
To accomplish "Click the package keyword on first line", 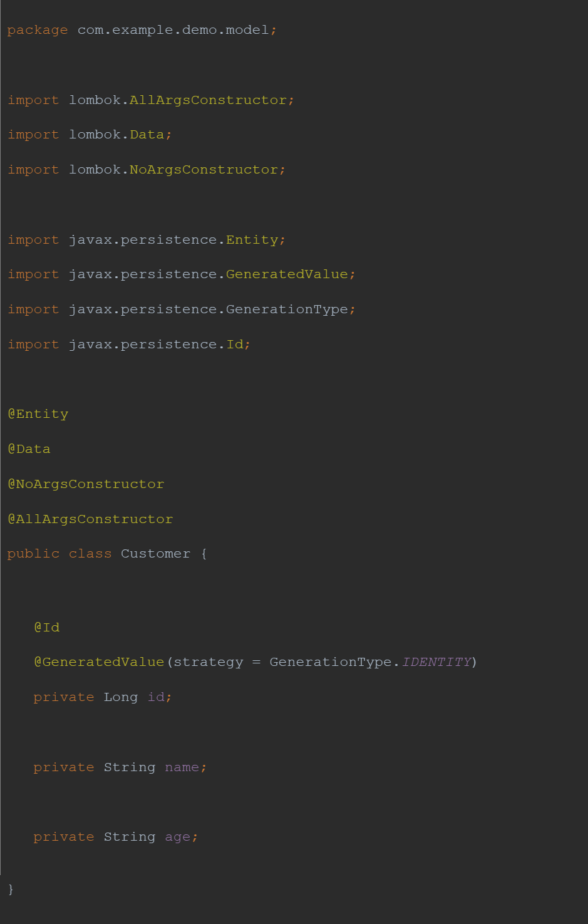I will pyautogui.click(x=38, y=31).
